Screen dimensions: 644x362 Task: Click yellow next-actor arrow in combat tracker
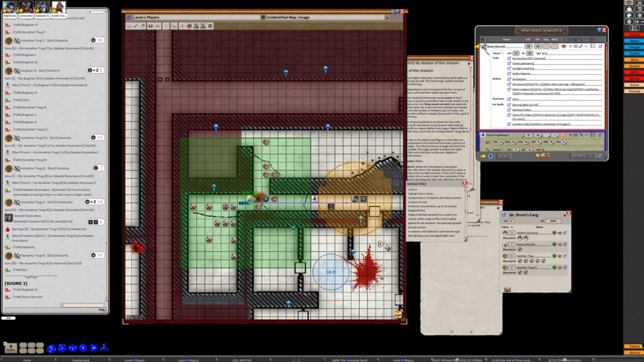pos(483,156)
